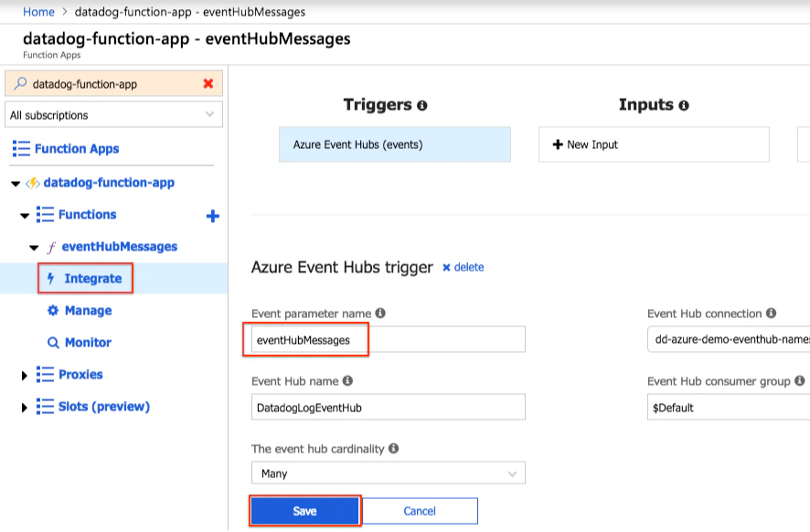Screen dimensions: 810x532
Task: Click the function f icon for eventHubMessages
Action: [51, 248]
